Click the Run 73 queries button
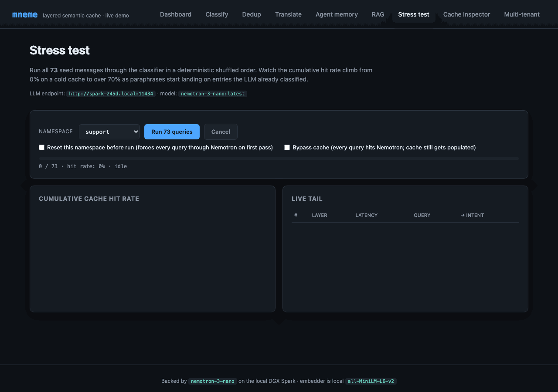 tap(172, 132)
